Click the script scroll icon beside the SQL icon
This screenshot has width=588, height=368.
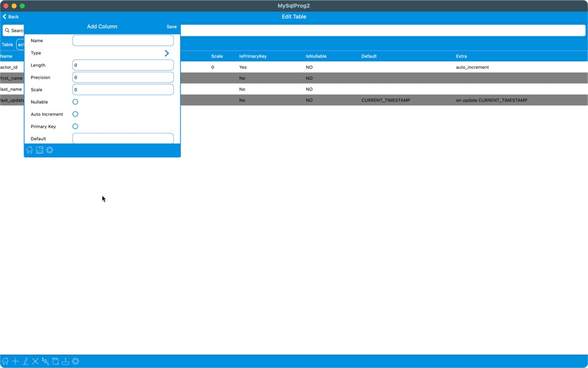coord(55,361)
